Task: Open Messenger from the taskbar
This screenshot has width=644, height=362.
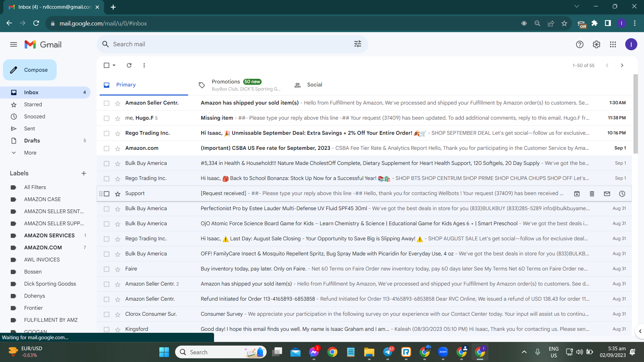Action: point(314,352)
